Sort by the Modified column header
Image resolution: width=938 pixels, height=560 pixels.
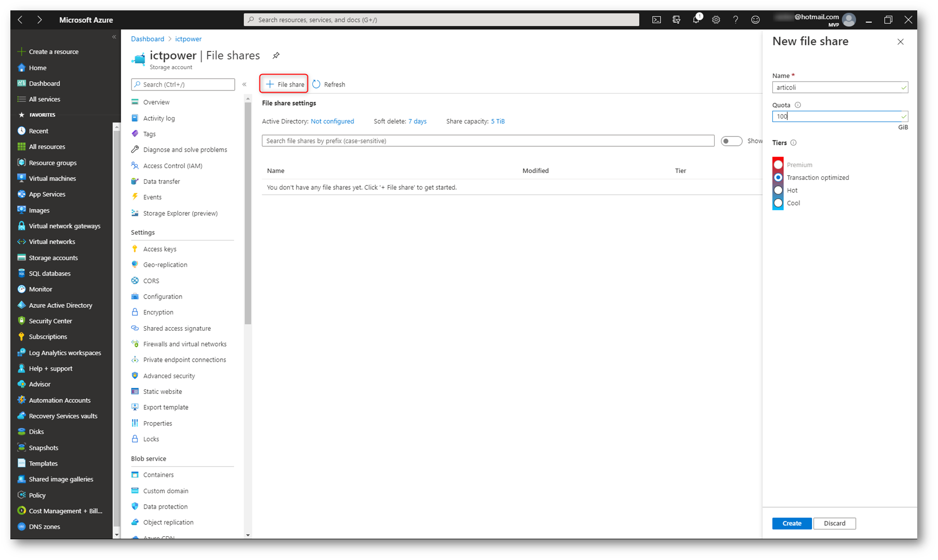click(x=536, y=171)
